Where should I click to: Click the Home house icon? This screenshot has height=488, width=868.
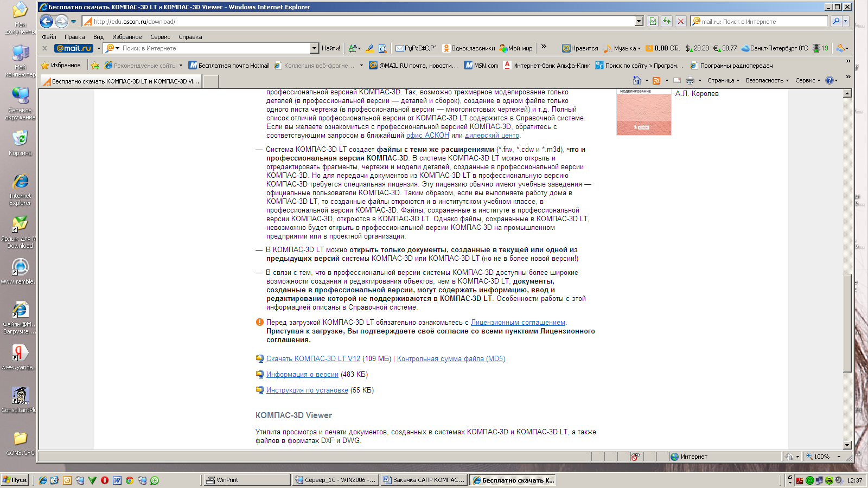click(x=637, y=80)
